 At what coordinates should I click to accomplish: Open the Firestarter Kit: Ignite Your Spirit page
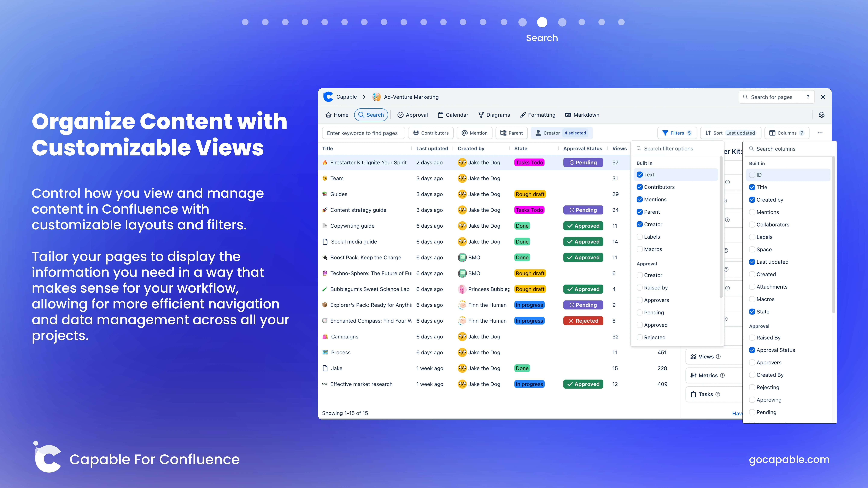[368, 162]
